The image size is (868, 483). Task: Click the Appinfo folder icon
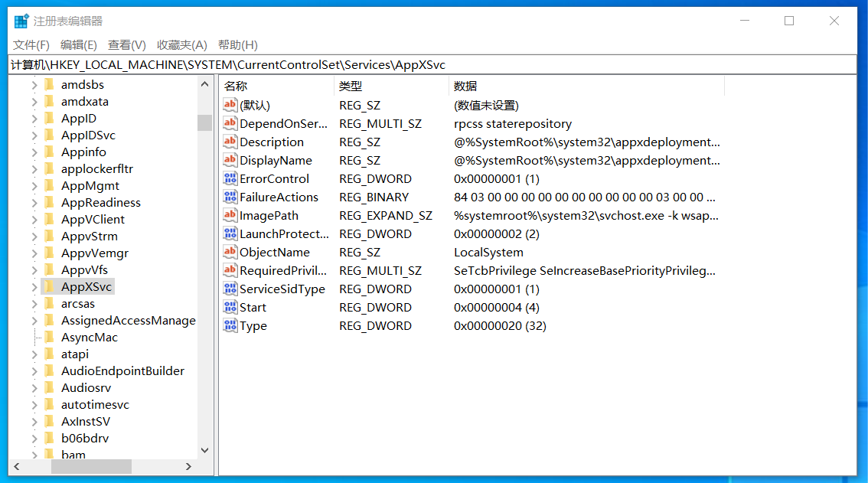pos(49,152)
